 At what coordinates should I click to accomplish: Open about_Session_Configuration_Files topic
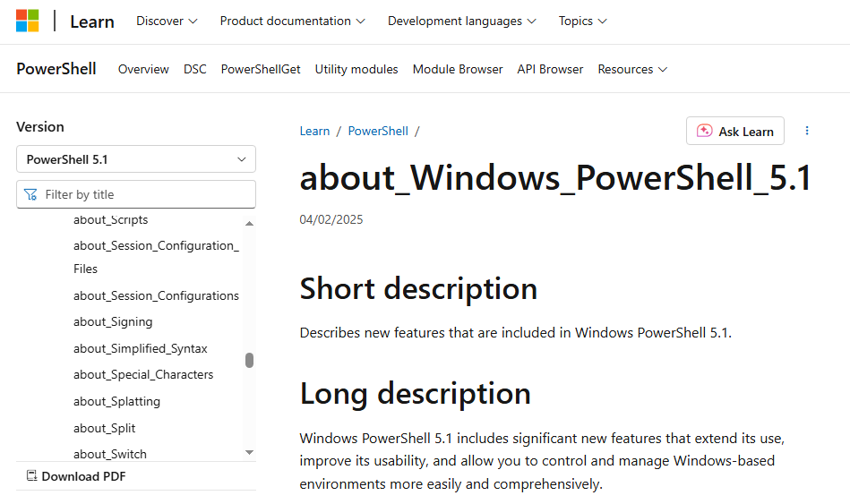click(x=156, y=258)
